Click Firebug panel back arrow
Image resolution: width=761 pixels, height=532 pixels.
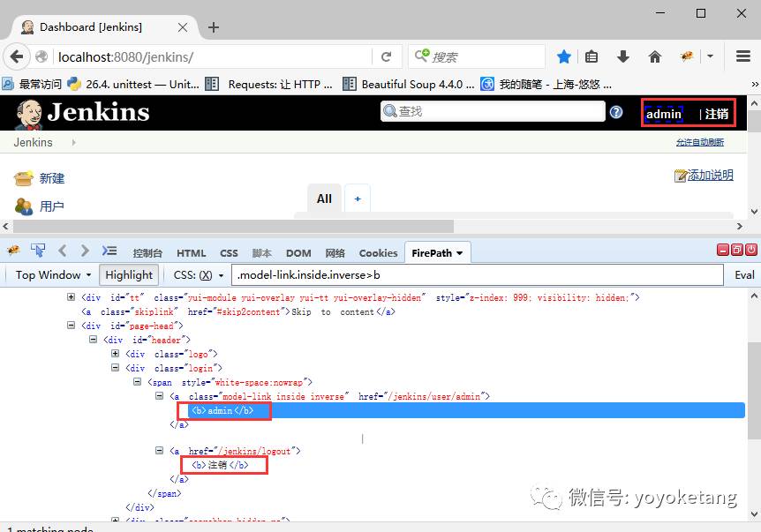[x=62, y=251]
